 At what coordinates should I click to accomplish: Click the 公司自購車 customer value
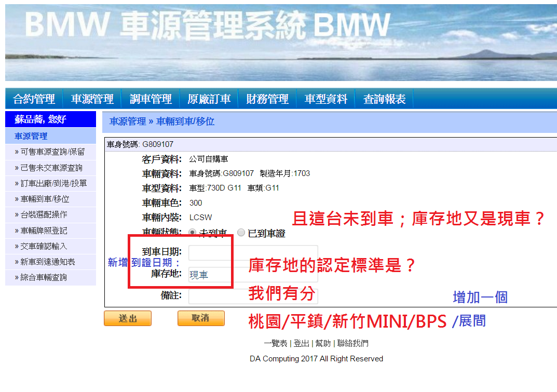pyautogui.click(x=209, y=159)
